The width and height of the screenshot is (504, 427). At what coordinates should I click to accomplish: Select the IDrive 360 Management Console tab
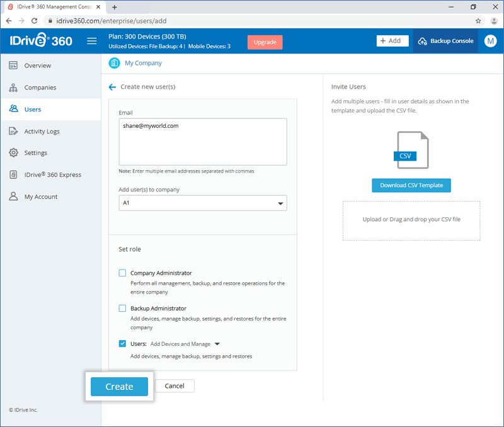point(55,7)
